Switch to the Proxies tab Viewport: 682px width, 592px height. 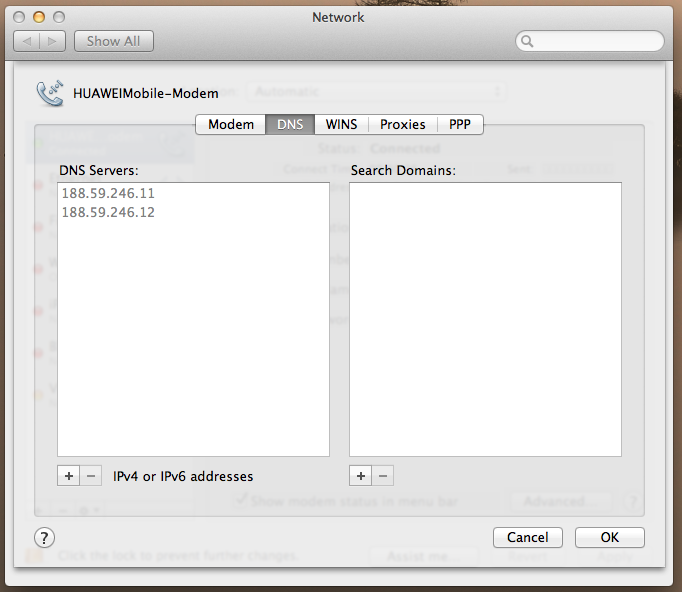(x=403, y=124)
